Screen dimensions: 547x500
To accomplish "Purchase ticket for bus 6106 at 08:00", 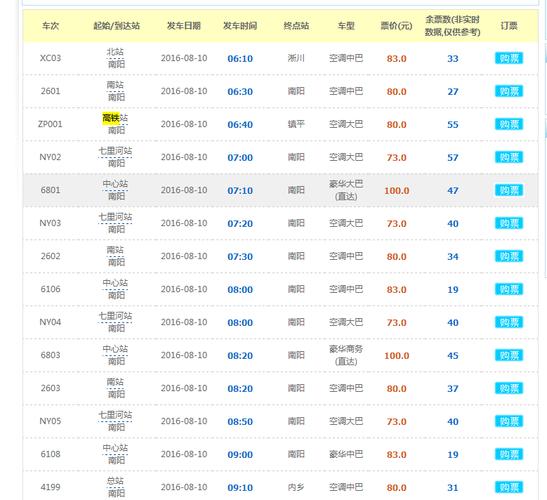I will (x=509, y=289).
